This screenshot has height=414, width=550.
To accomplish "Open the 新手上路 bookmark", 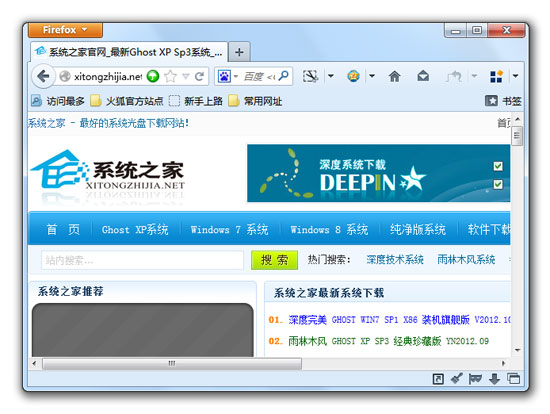I will pyautogui.click(x=195, y=101).
